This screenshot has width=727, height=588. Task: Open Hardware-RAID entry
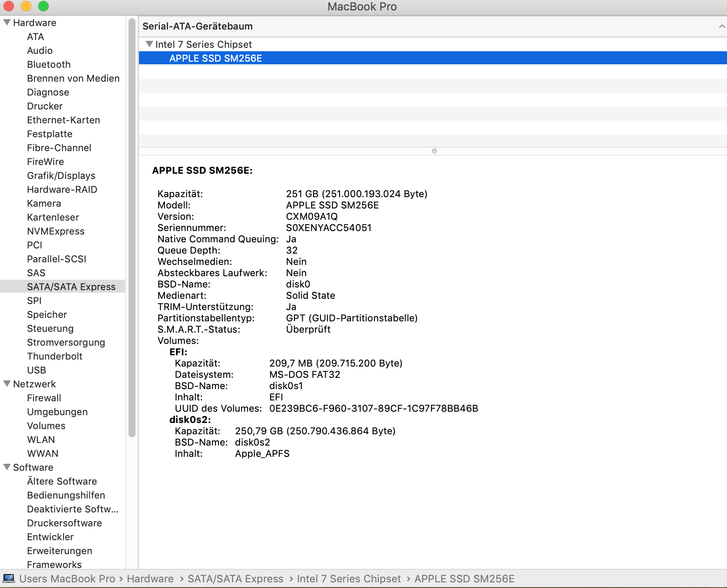pyautogui.click(x=62, y=190)
